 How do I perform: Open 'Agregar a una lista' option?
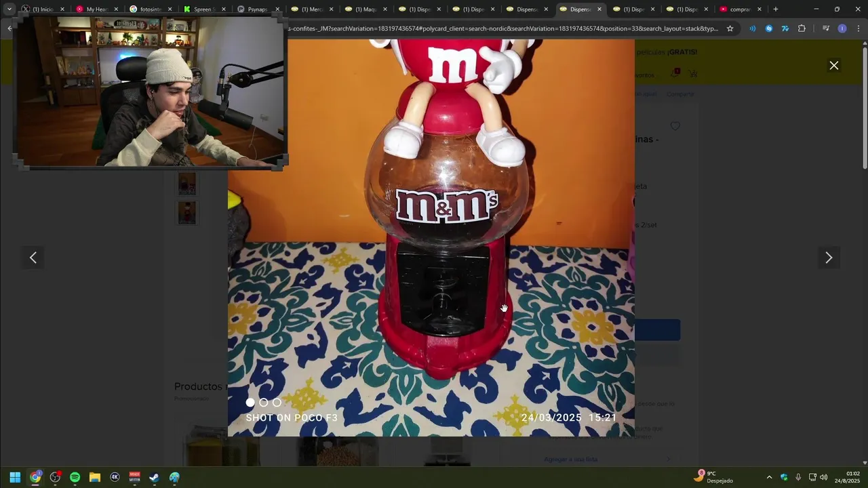coord(570,459)
